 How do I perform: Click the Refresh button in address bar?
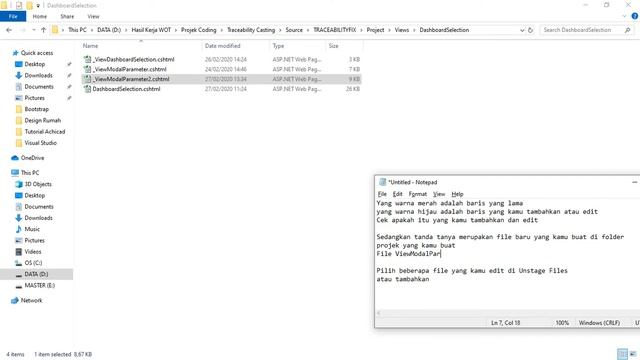point(530,30)
